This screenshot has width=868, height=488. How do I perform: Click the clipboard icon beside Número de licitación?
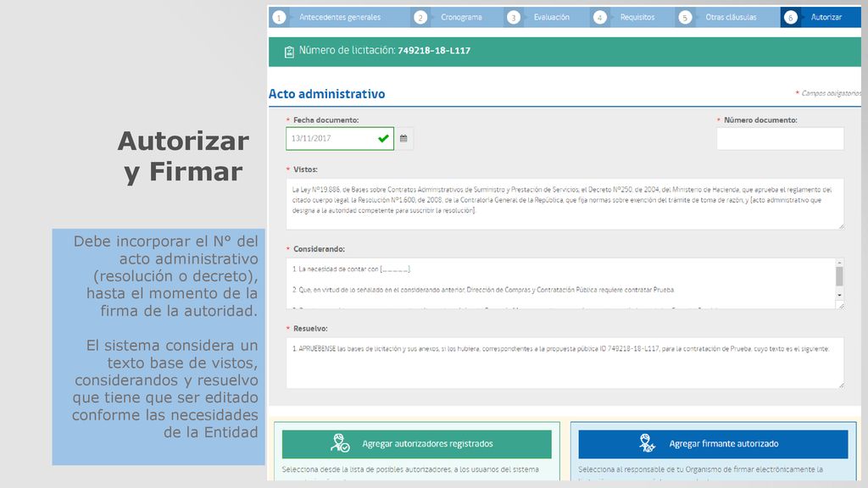pos(289,52)
